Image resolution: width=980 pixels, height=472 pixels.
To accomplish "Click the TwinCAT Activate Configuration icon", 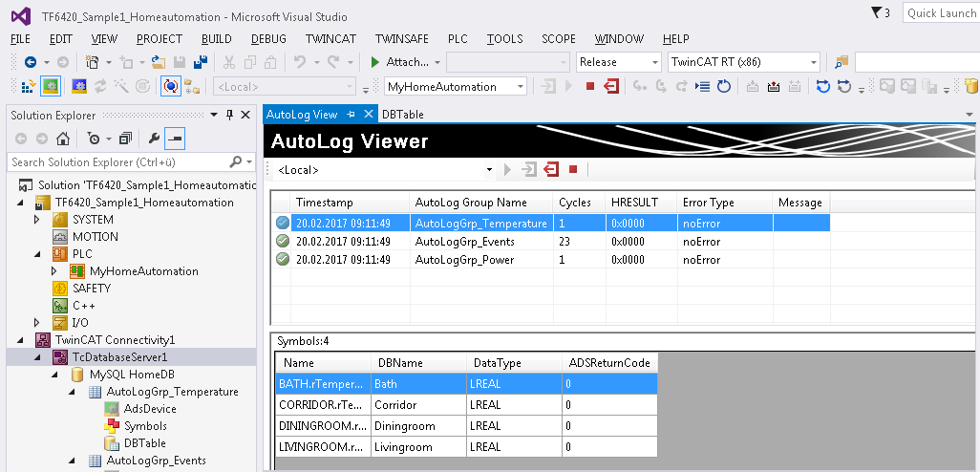I will click(x=28, y=86).
